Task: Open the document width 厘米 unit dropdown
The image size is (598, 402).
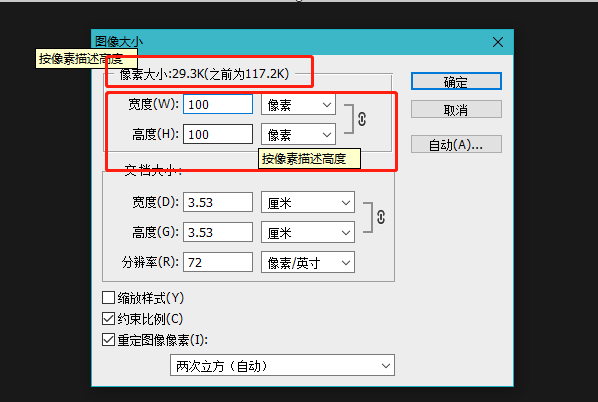Action: (308, 202)
